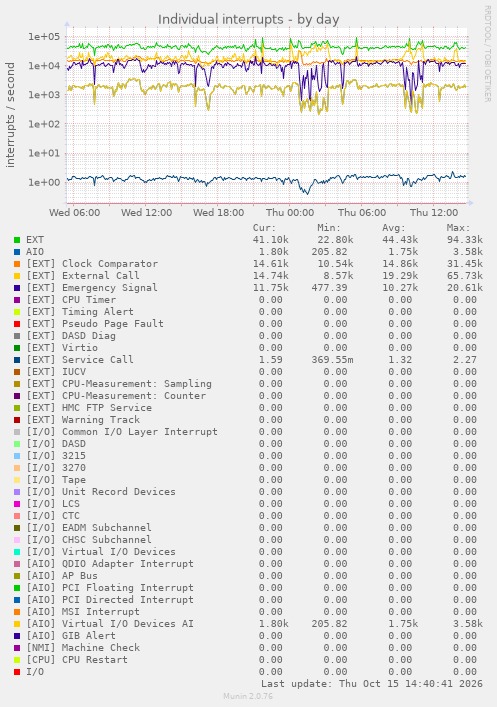
Task: Click the 'Min:' column header
Action: 329,228
